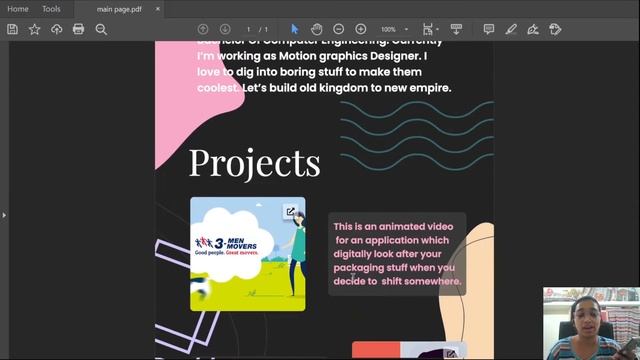The image size is (640, 360).
Task: Upload the file to cloud
Action: pyautogui.click(x=56, y=29)
